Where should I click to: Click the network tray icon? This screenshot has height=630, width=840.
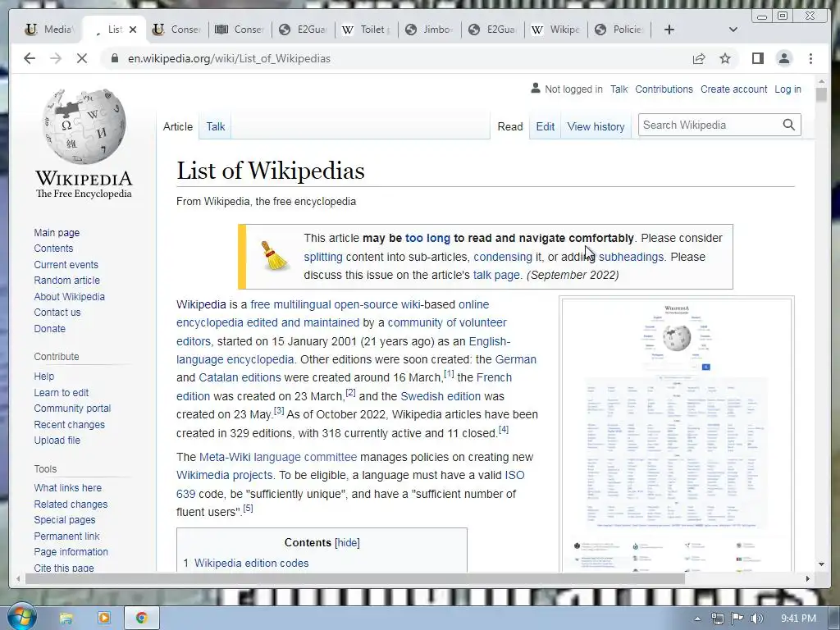click(x=717, y=619)
